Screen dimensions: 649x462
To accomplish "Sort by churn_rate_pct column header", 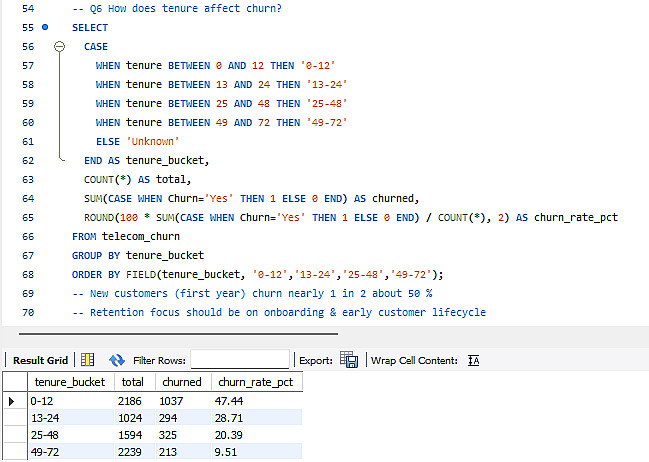I will [x=256, y=382].
